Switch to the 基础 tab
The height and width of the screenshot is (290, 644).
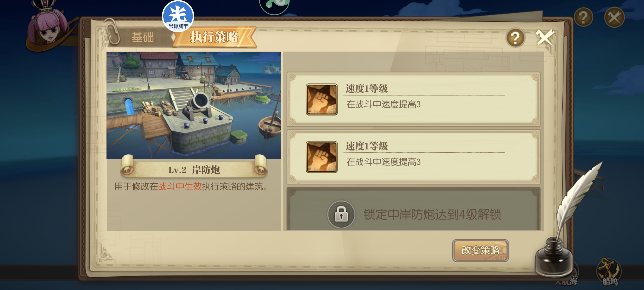coord(143,37)
